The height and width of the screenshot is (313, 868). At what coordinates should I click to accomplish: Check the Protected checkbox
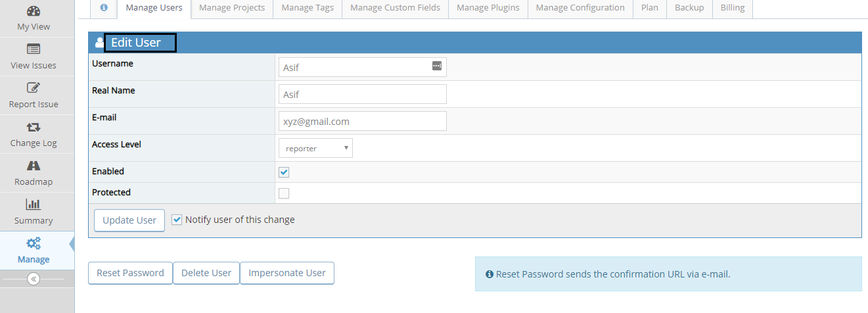284,193
